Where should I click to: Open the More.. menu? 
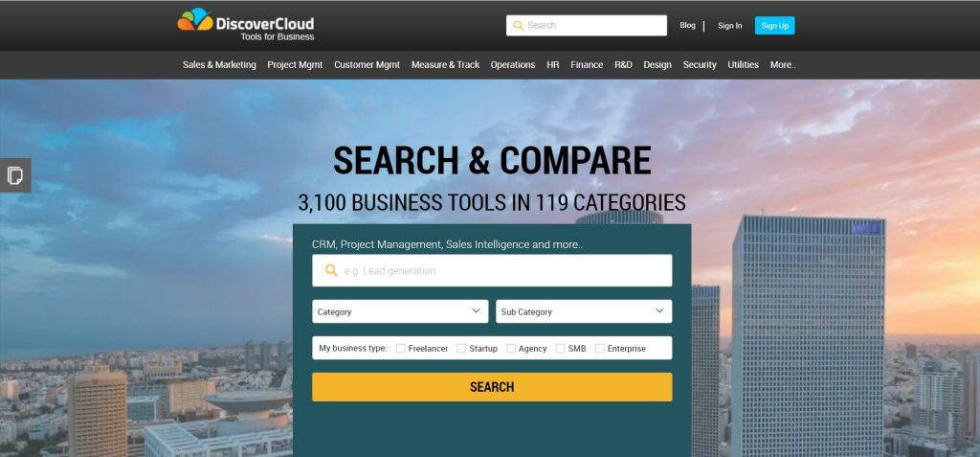(783, 64)
